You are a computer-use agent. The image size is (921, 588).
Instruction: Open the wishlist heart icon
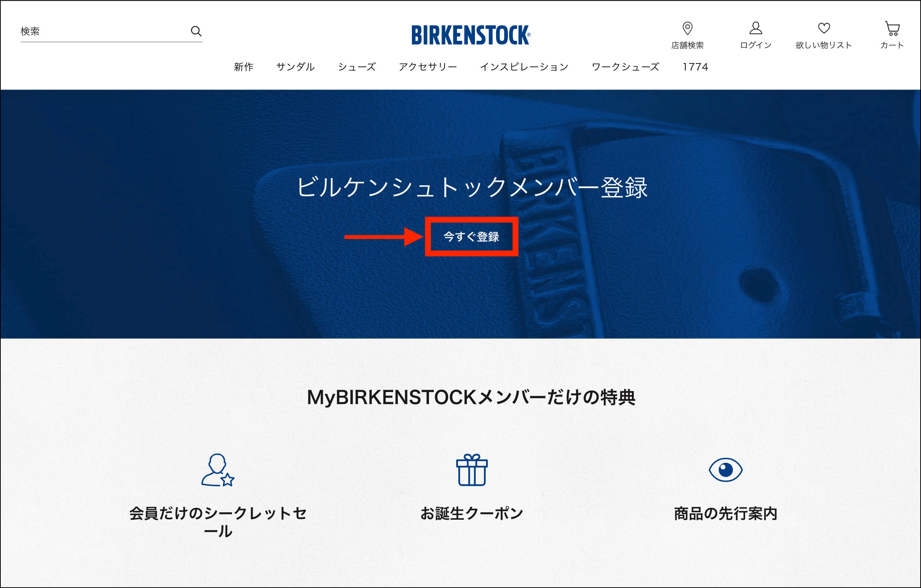click(x=824, y=28)
